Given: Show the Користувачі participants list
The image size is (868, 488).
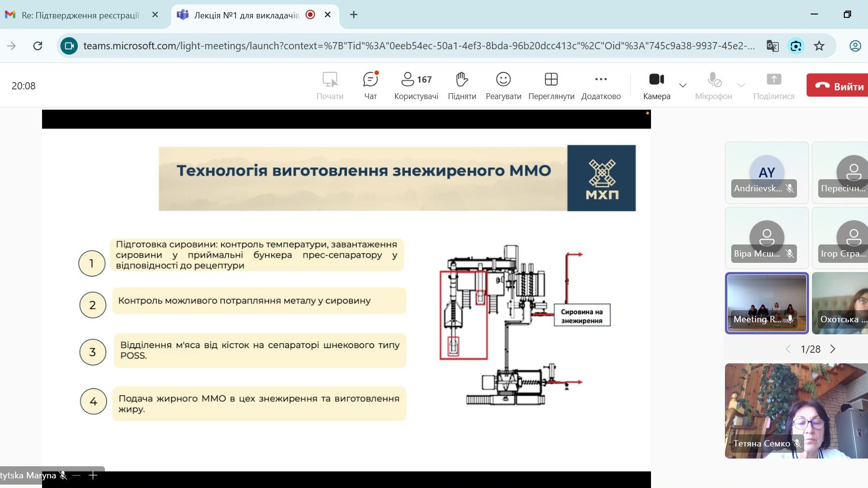Looking at the screenshot, I should point(416,86).
